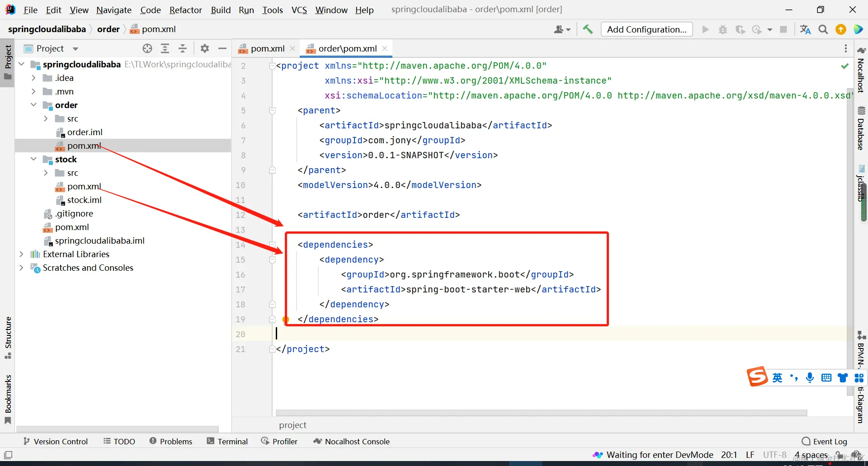Click the Debug bug icon
This screenshot has width=868, height=466.
pos(723,29)
